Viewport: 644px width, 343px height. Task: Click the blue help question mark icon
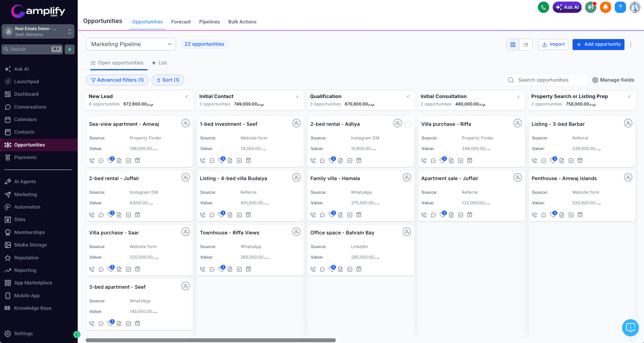[x=620, y=7]
